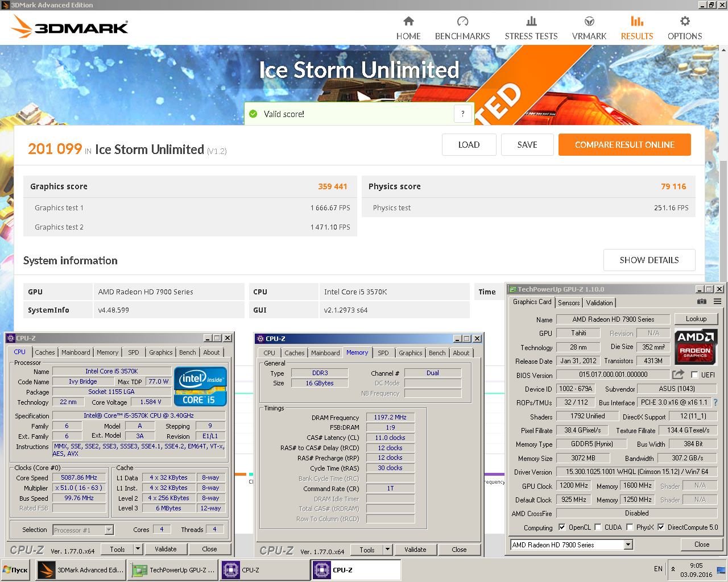This screenshot has height=582, width=728.
Task: Open the Start menu (Пуск)
Action: coord(16,569)
